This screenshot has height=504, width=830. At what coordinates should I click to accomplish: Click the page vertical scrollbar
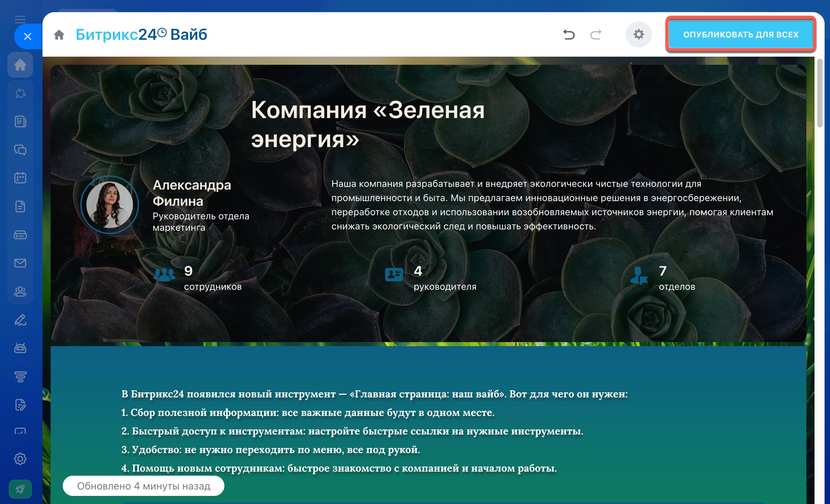point(820,93)
